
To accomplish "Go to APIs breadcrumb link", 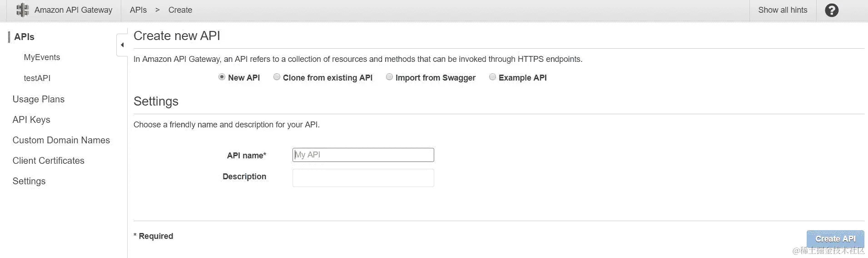I will tap(138, 10).
